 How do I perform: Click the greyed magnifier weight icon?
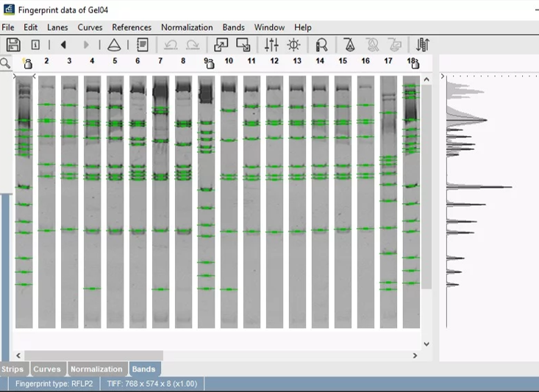point(372,45)
